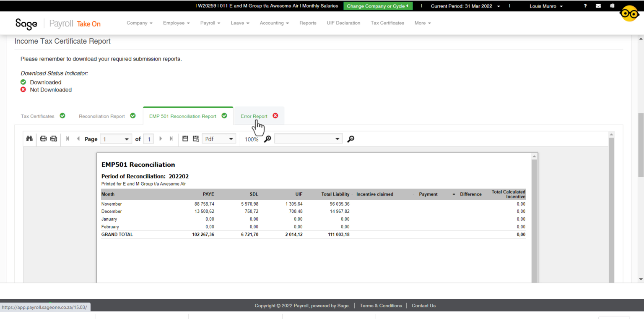Viewport: 644px width, 319px height.
Task: Click the magnifier icon next to 100% zoom
Action: (267, 139)
